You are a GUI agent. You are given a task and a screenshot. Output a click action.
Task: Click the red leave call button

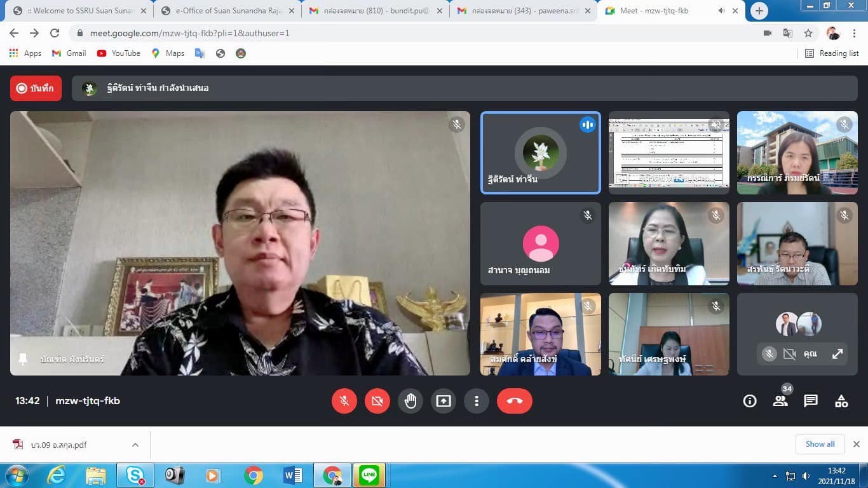(514, 401)
